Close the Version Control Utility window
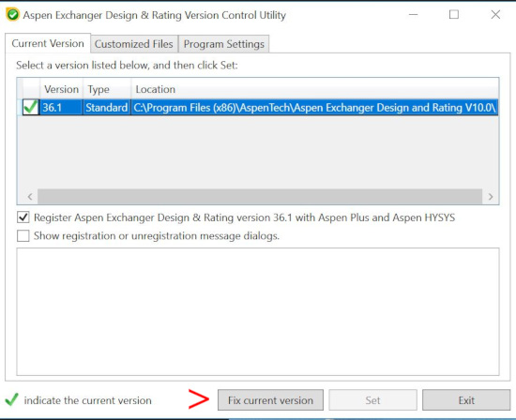The image size is (516, 420). (495, 14)
